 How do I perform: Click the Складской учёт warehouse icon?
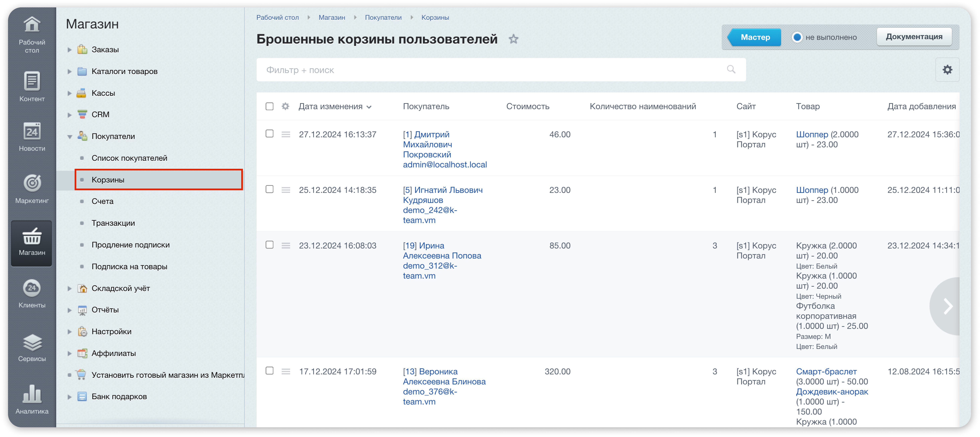point(82,288)
